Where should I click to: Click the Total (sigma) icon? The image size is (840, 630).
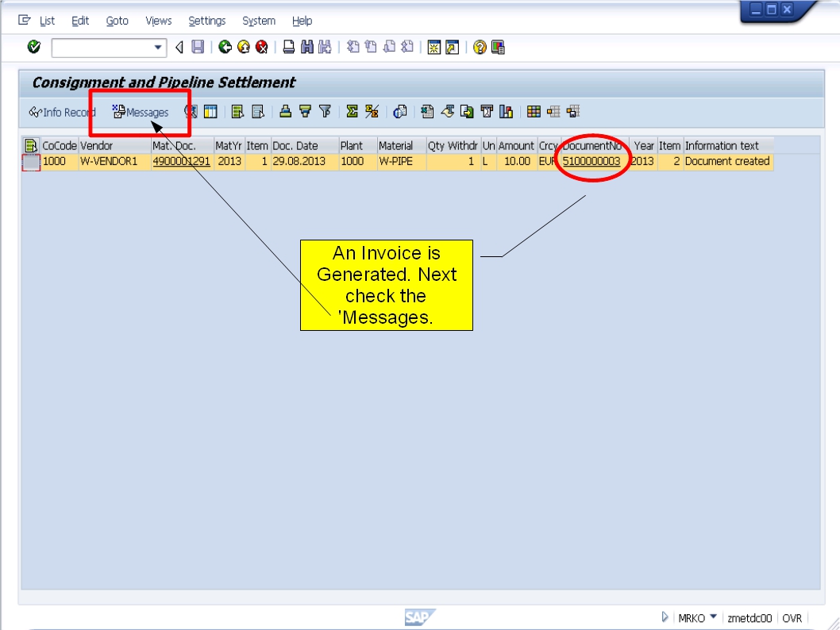[350, 112]
